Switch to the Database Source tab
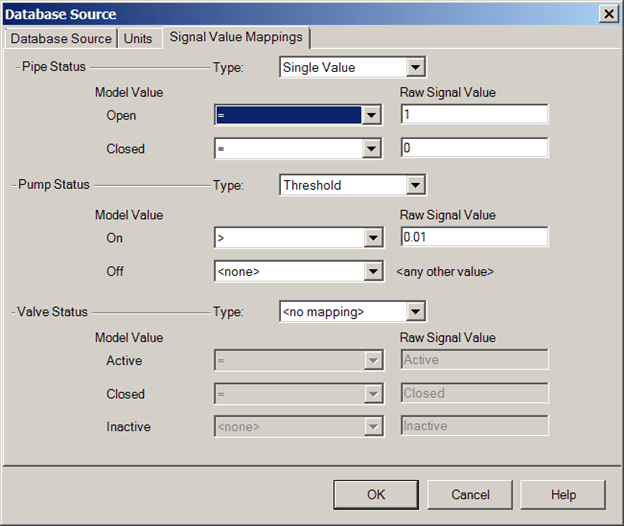This screenshot has width=624, height=526. 60,39
